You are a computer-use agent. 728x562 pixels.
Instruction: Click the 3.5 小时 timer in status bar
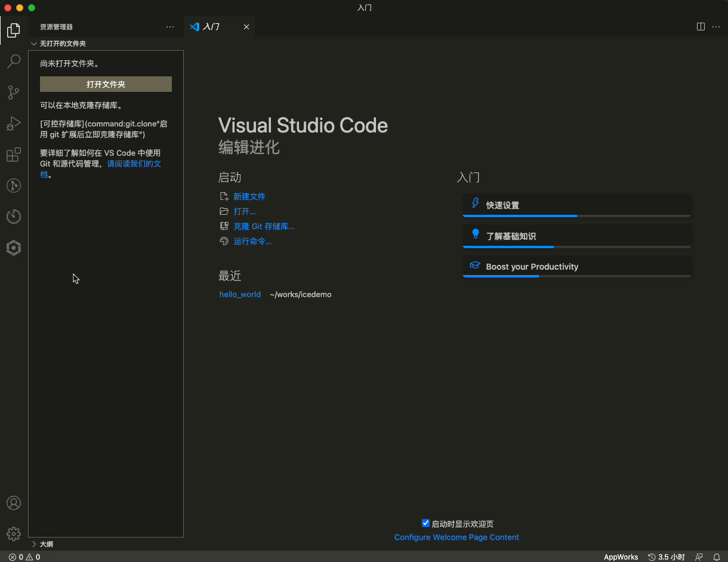tap(666, 557)
